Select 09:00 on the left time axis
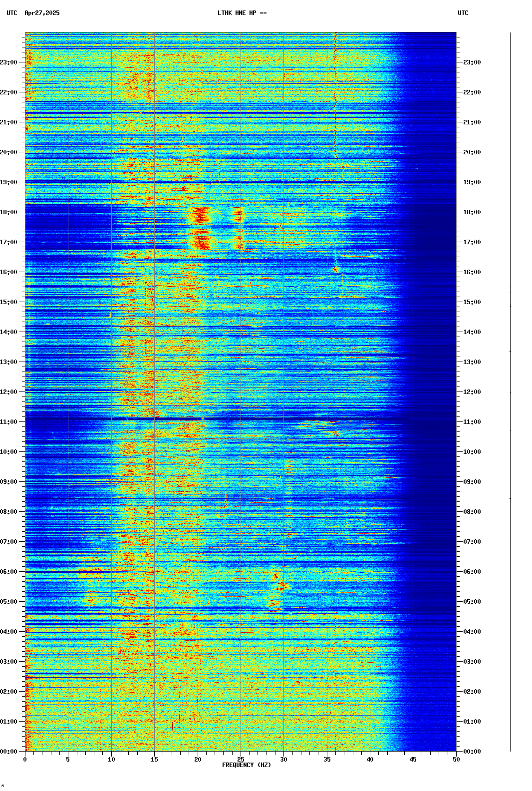The width and height of the screenshot is (532, 791). [x=8, y=482]
